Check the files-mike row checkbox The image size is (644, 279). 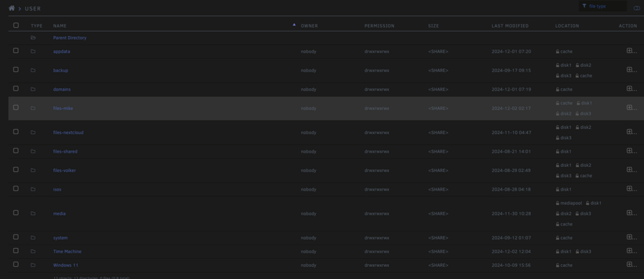click(16, 107)
